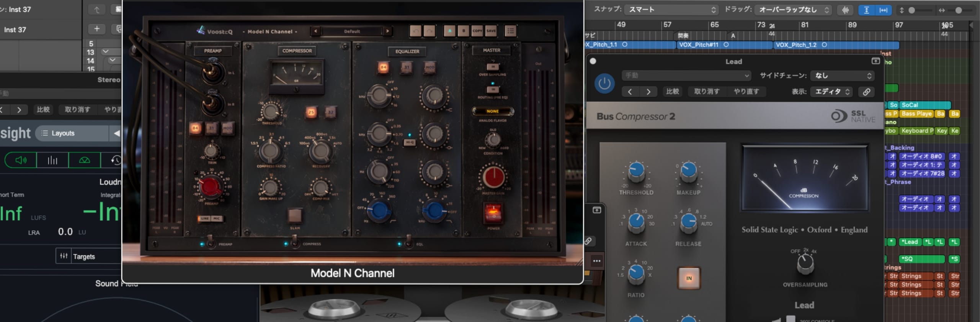980x322 pixels.
Task: Select the A state in Model N Channel
Action: pyautogui.click(x=449, y=31)
